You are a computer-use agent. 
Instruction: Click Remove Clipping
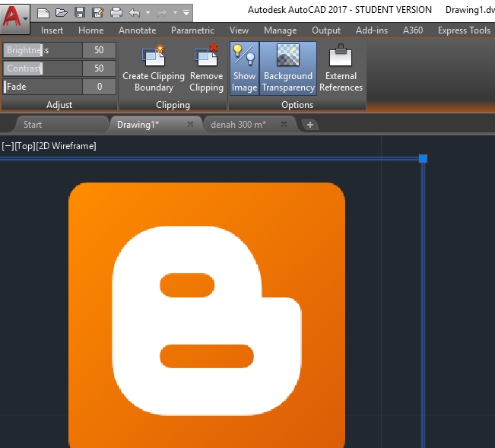[x=206, y=68]
